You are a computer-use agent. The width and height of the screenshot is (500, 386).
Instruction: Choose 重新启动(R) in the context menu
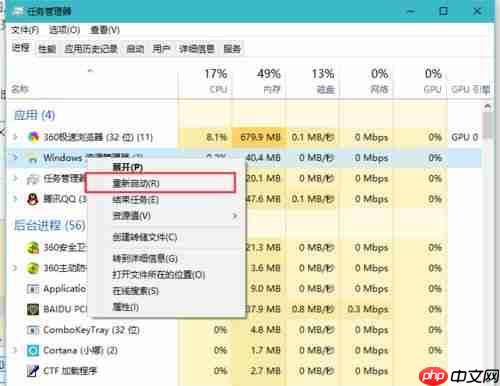click(x=160, y=183)
